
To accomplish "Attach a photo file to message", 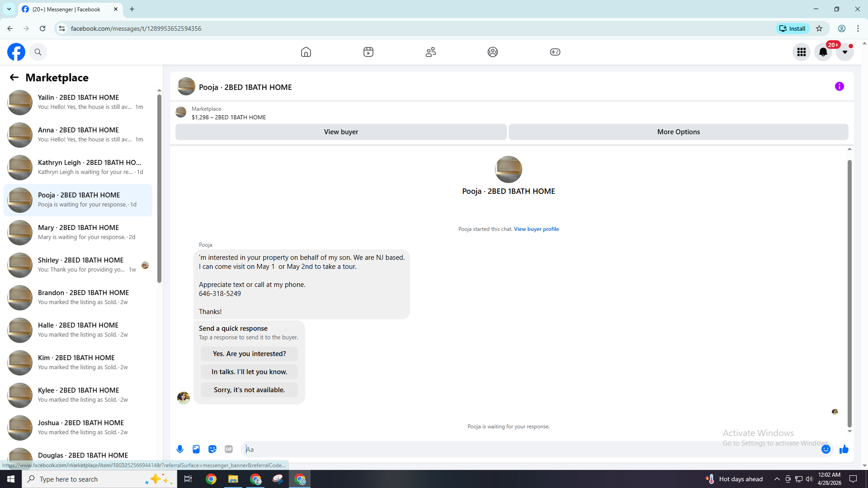I will [x=196, y=449].
